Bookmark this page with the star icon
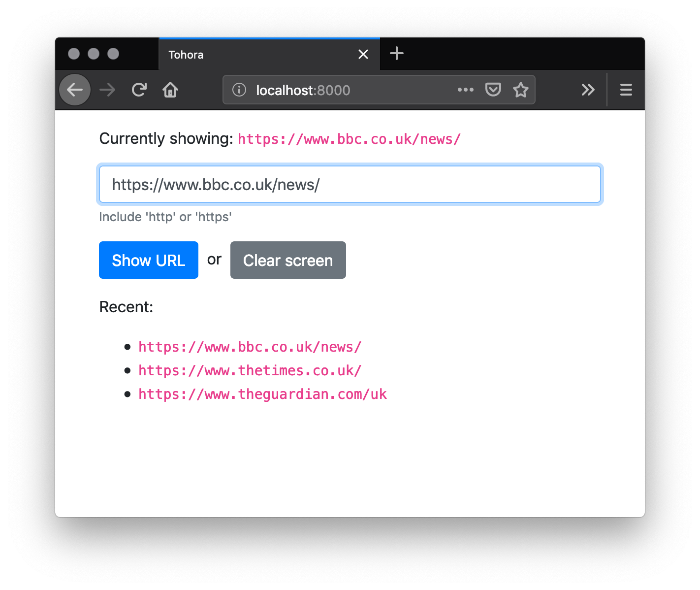This screenshot has width=700, height=590. 521,90
